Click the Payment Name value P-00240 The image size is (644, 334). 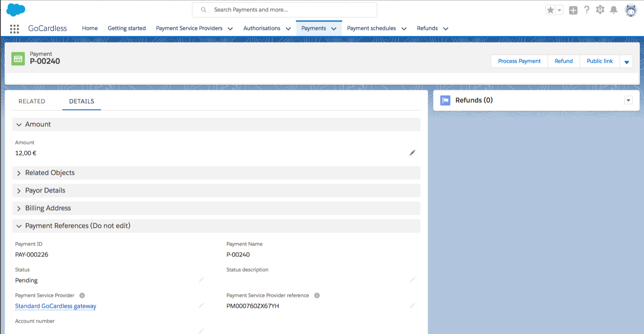click(238, 255)
